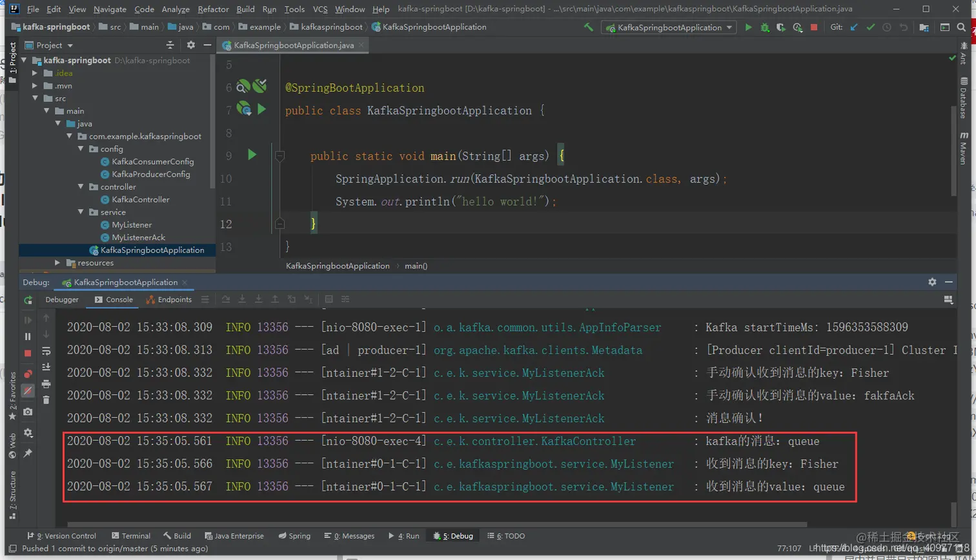
Task: Click the run gutter icon on line 9
Action: click(x=252, y=155)
